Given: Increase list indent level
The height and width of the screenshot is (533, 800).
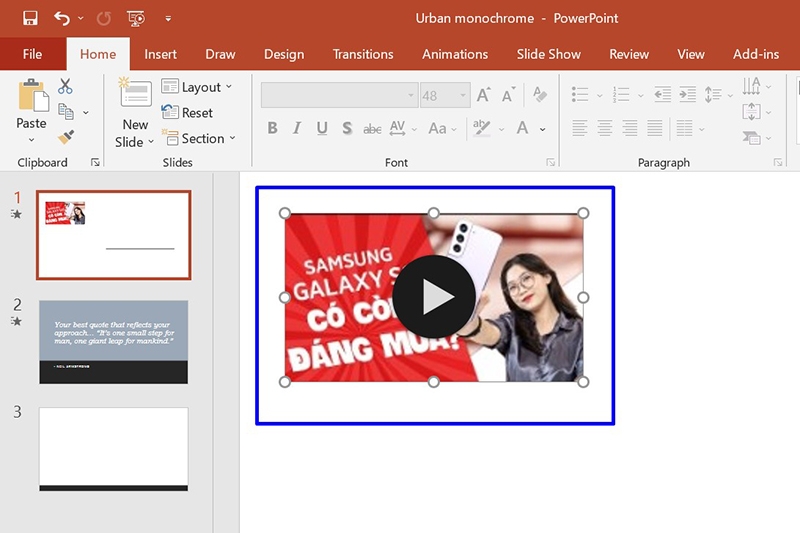Looking at the screenshot, I should (x=687, y=94).
